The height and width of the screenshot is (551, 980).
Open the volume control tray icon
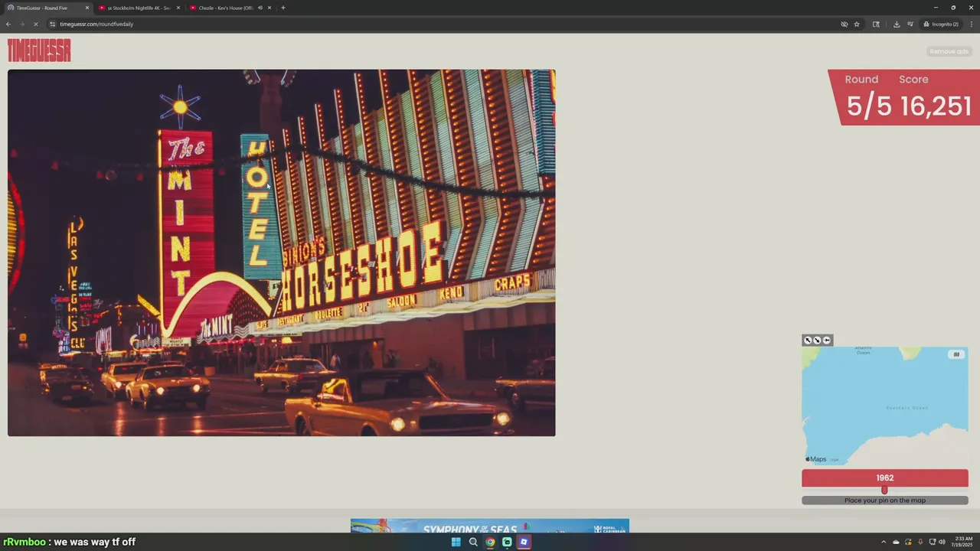(942, 542)
